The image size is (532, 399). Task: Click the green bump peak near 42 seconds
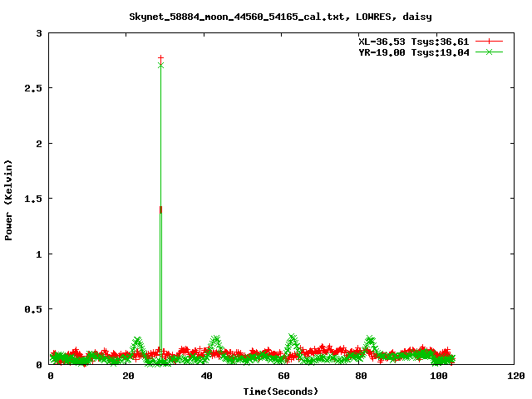pyautogui.click(x=215, y=339)
